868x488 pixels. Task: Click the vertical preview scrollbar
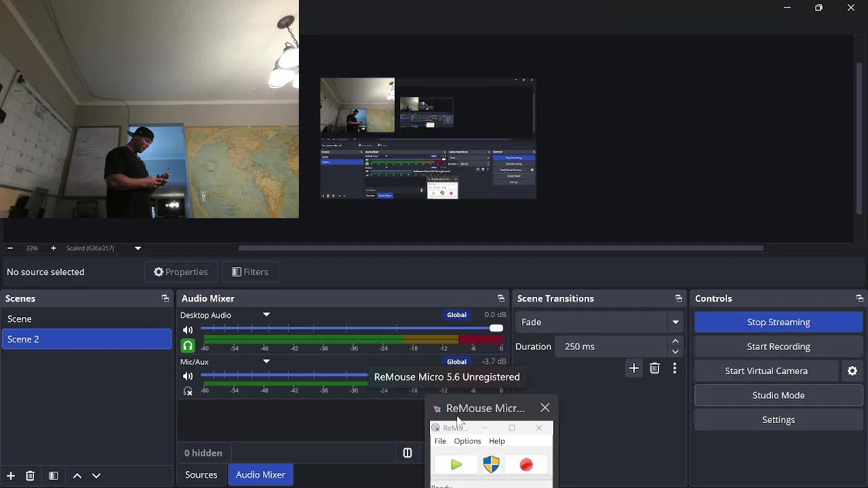point(860,139)
